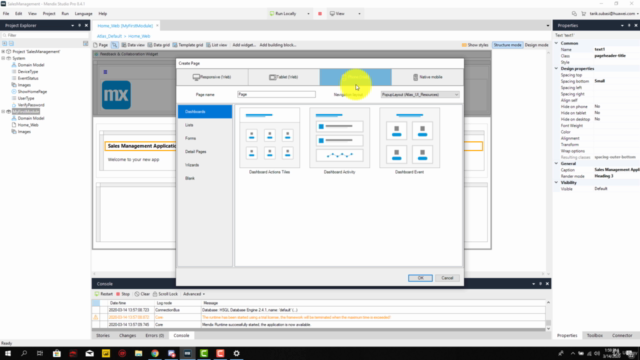Select the Lists template category

coord(205,125)
